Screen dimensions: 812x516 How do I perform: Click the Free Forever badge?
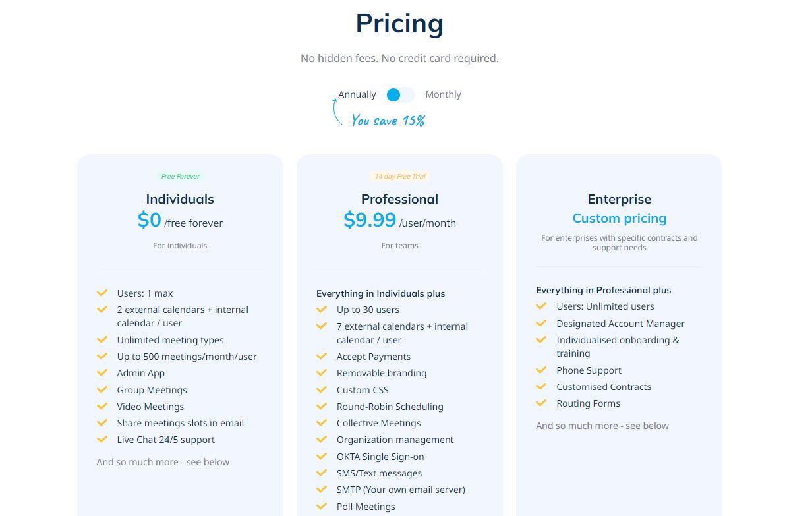pyautogui.click(x=180, y=176)
